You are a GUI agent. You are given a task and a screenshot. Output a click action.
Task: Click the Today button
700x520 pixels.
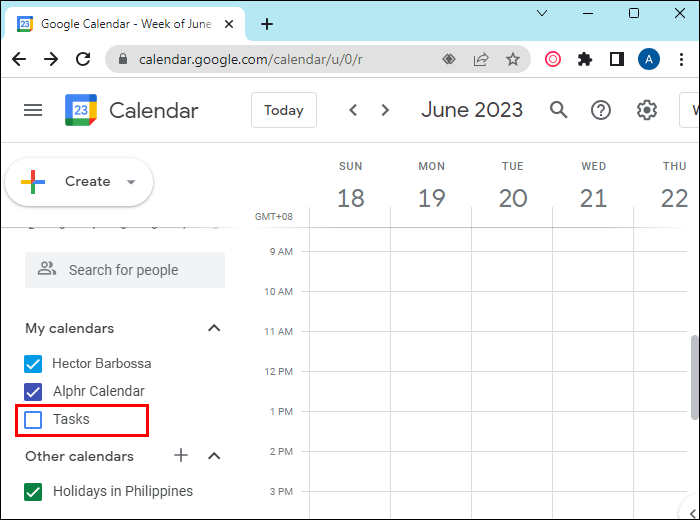284,110
